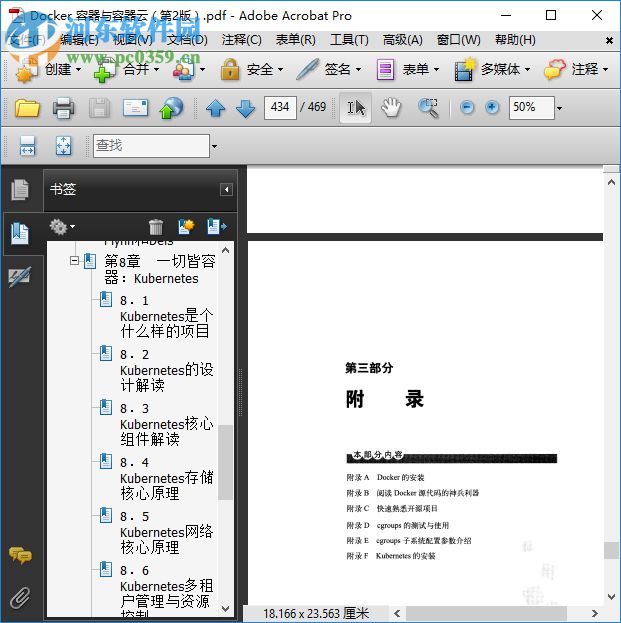Open the 注释(C) menu
621x623 pixels.
click(x=242, y=40)
